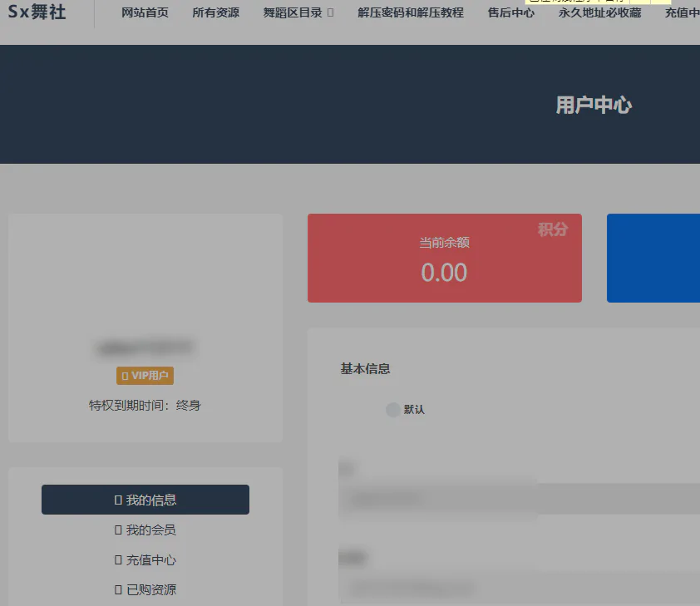The height and width of the screenshot is (606, 700).
Task: Click the 基本信息 heading
Action: click(x=365, y=368)
